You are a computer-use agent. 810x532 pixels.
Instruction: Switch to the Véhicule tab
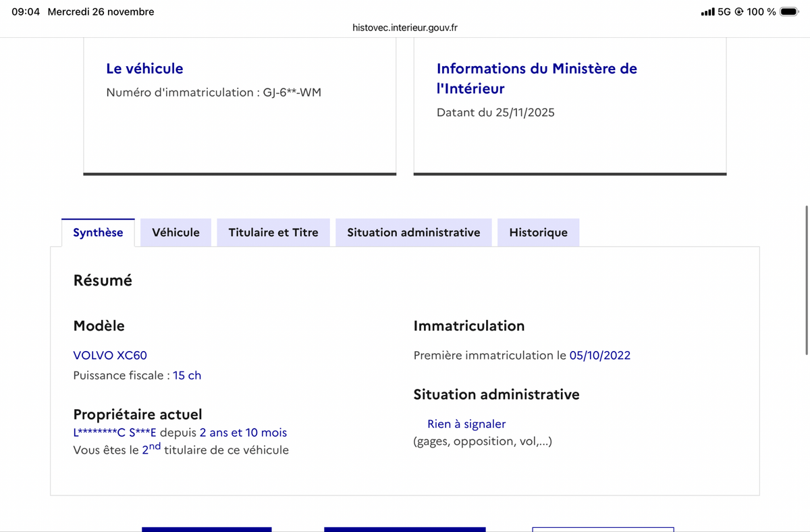(x=175, y=232)
